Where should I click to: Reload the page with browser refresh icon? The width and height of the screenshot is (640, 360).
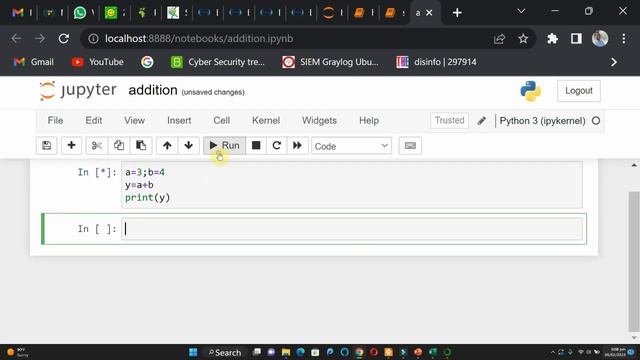point(64,39)
